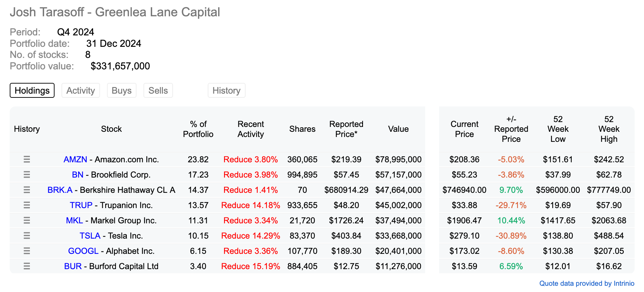The image size is (644, 292).
Task: Open the BUR ticker link
Action: [73, 266]
